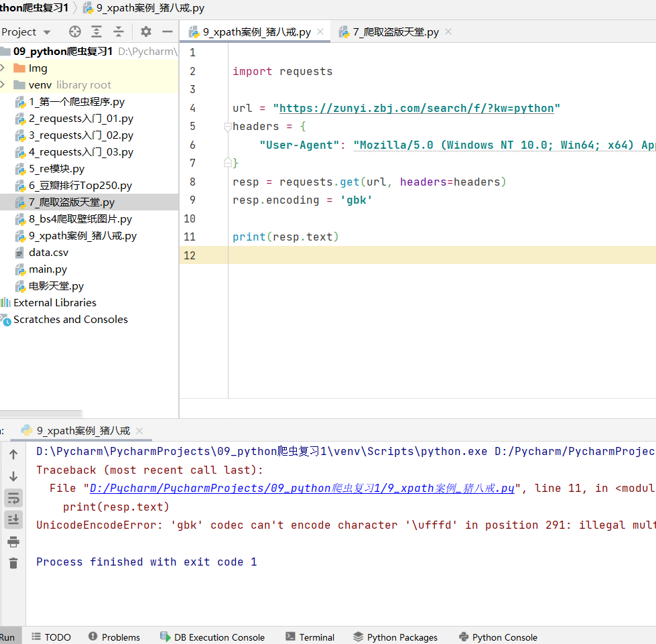Clear all run console output

[x=13, y=563]
